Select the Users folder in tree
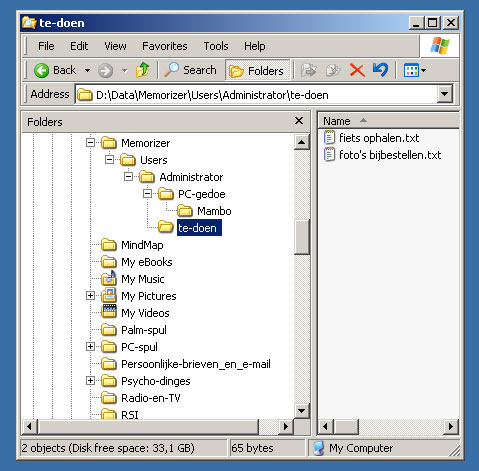This screenshot has width=479, height=471. pos(154,160)
